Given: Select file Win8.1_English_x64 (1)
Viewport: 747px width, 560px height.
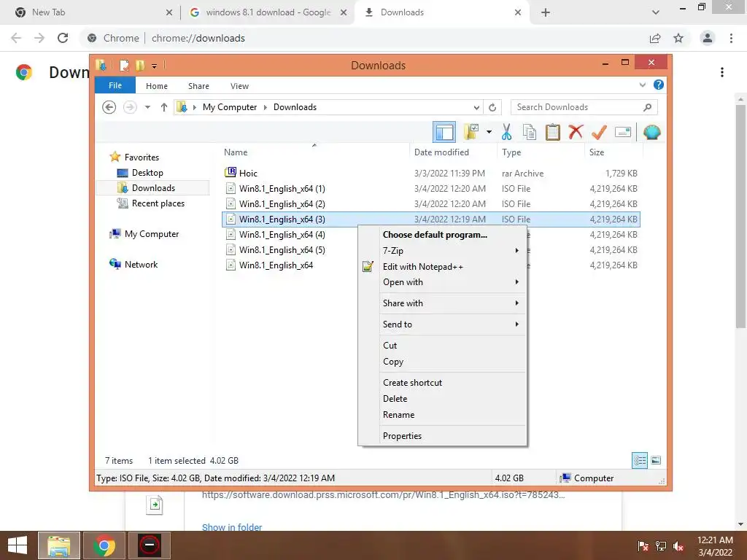Looking at the screenshot, I should (x=282, y=189).
